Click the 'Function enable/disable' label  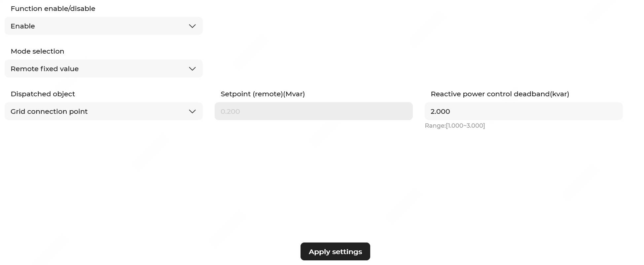[x=53, y=9]
